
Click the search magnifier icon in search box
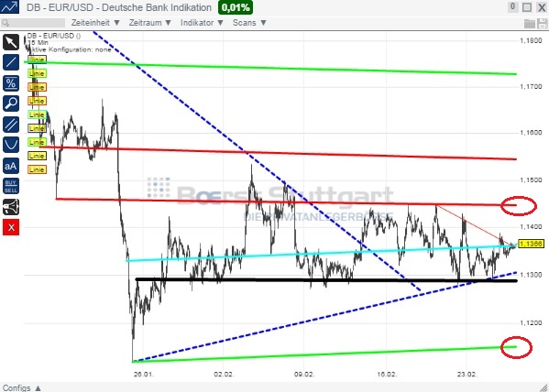tap(5, 23)
